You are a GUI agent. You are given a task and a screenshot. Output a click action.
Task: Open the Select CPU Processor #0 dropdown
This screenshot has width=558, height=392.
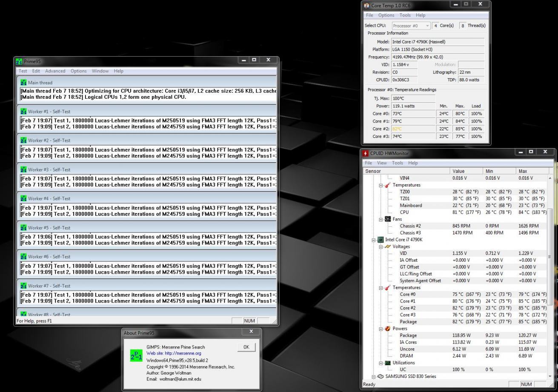click(411, 26)
